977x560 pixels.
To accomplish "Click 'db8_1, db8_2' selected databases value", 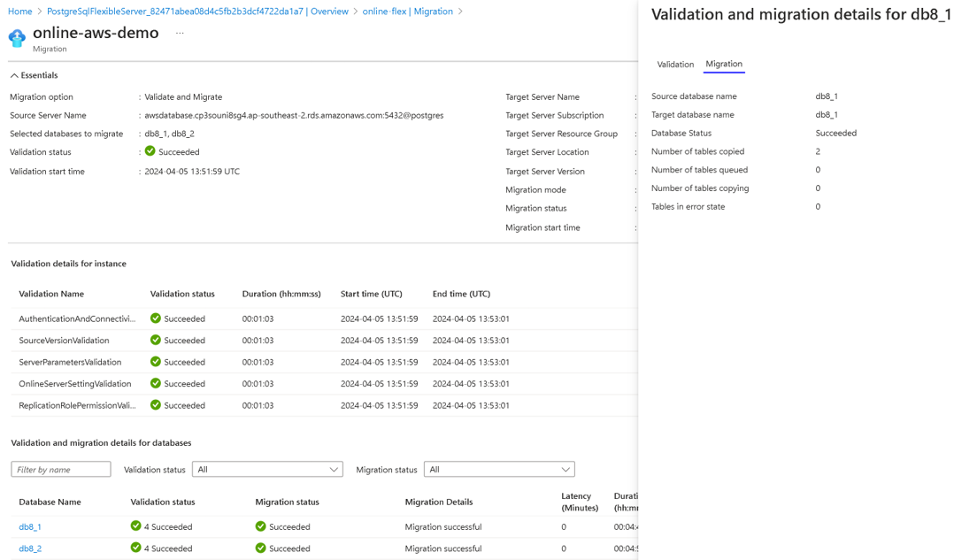I will tap(170, 134).
